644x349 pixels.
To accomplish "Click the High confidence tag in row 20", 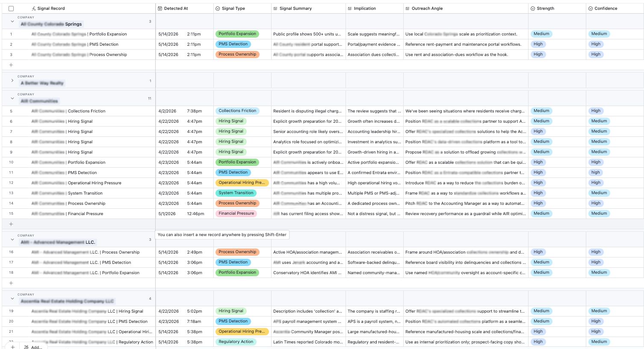I will pos(596,321).
